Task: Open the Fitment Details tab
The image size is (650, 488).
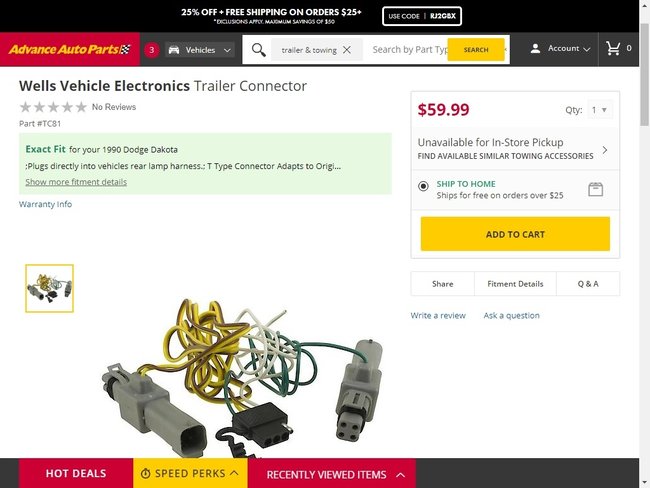Action: coord(515,284)
